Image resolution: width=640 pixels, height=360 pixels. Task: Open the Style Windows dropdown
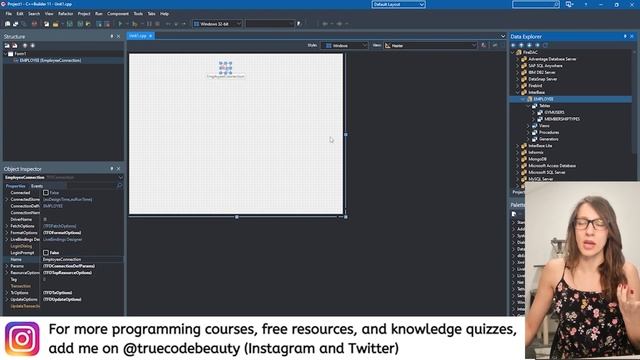tap(344, 46)
